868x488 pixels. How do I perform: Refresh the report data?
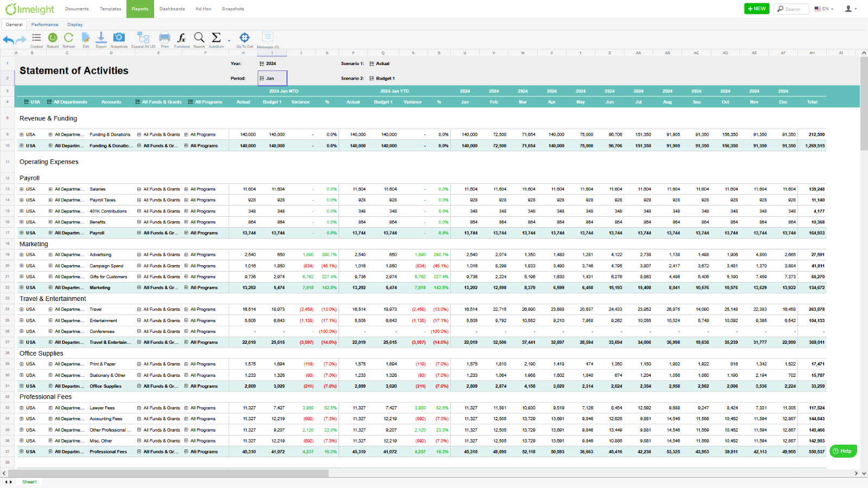click(x=69, y=40)
